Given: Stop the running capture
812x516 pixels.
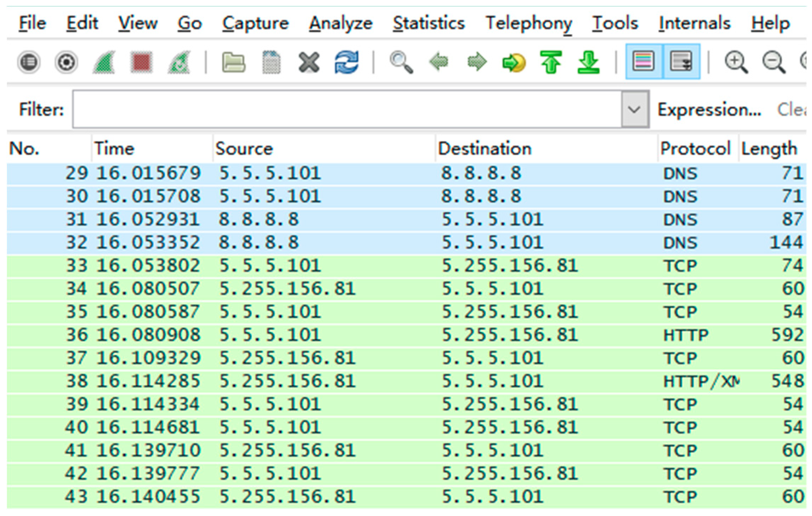Looking at the screenshot, I should [x=141, y=62].
